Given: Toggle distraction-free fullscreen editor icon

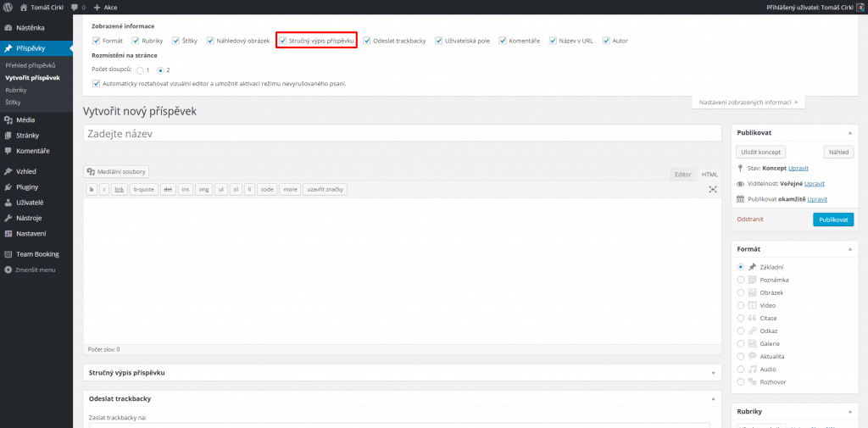Looking at the screenshot, I should (713, 189).
